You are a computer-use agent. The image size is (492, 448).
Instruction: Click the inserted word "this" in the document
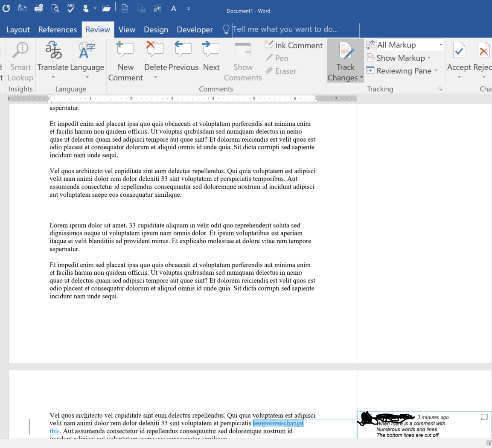pos(55,431)
